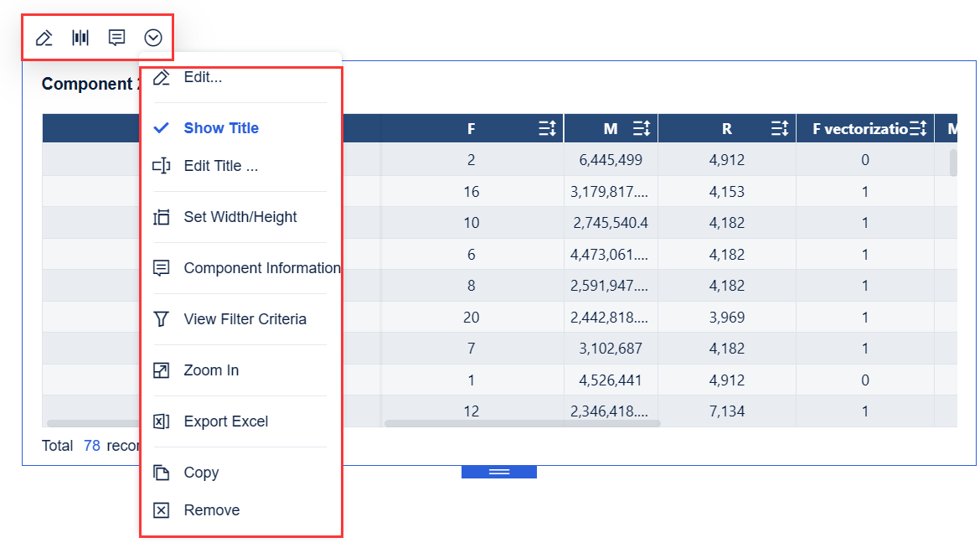
Task: Click the 78 records link
Action: pos(92,446)
